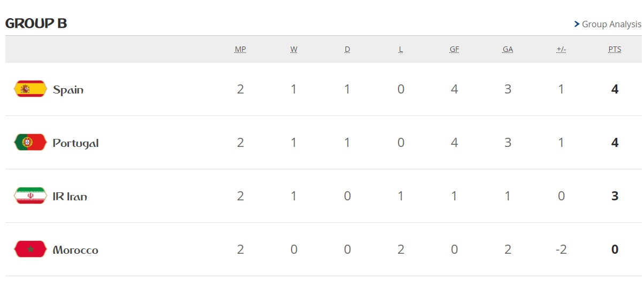Click the D column header
644x281 pixels.
point(347,49)
